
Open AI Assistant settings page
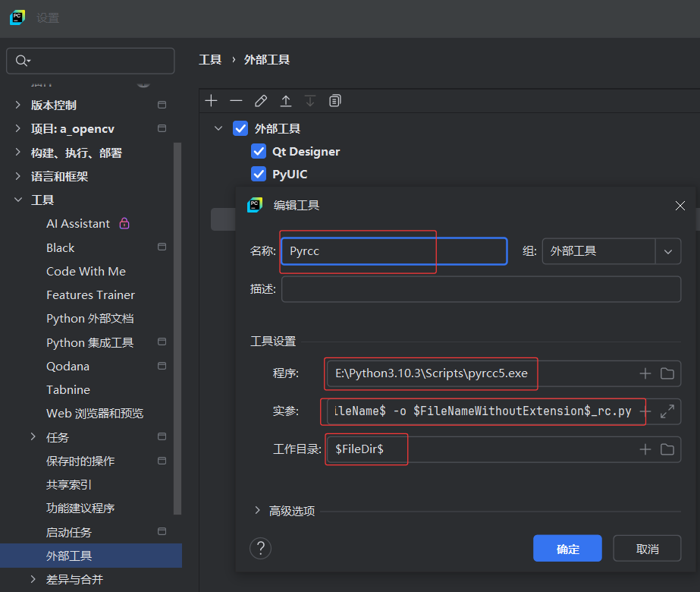pos(78,223)
